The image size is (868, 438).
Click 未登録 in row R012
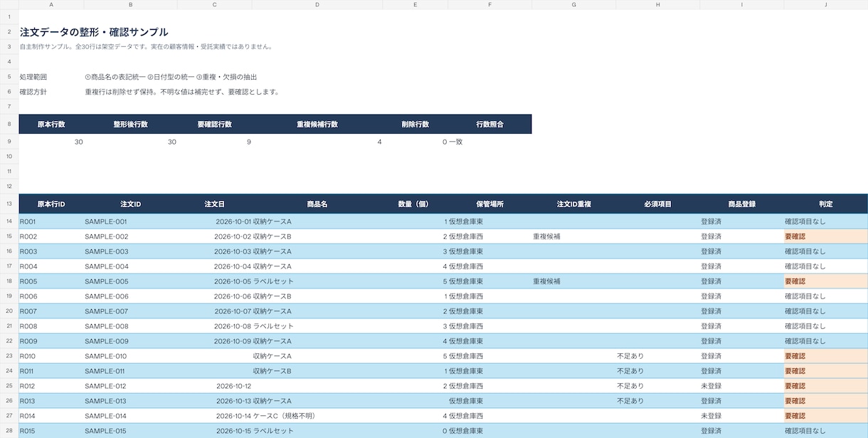[711, 386]
